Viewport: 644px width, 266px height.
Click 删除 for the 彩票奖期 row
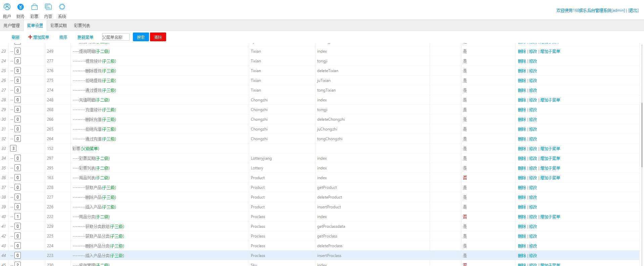coord(522,159)
